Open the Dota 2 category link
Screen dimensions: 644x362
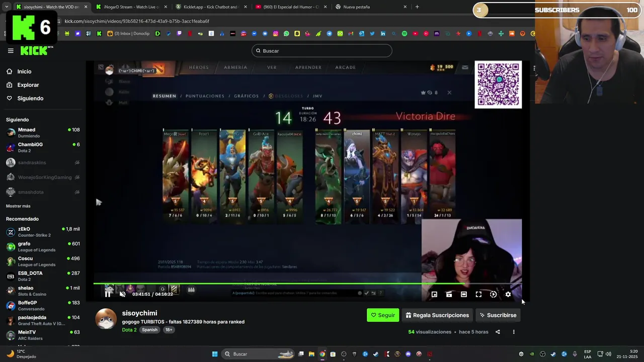point(129,330)
